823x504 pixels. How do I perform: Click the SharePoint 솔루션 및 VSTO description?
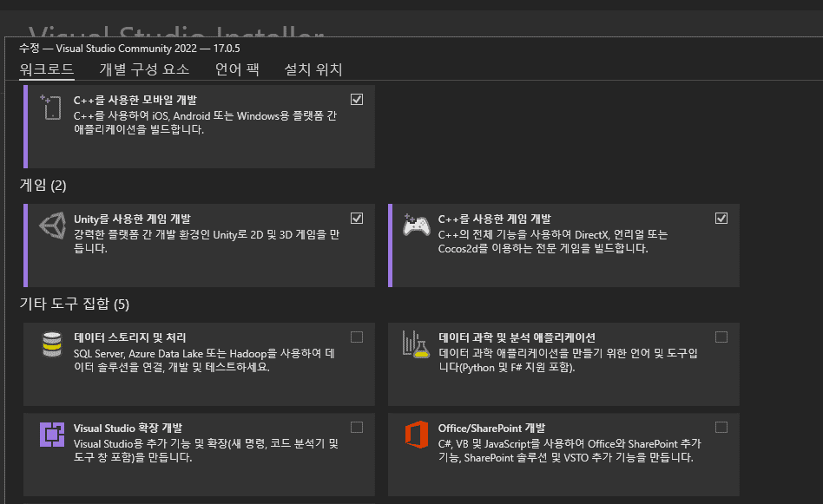(570, 450)
